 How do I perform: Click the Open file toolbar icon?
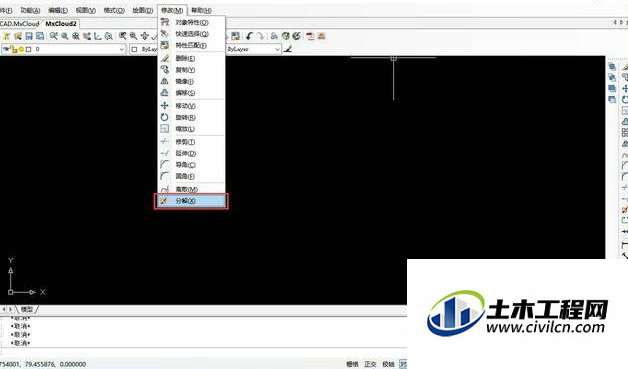(x=18, y=36)
